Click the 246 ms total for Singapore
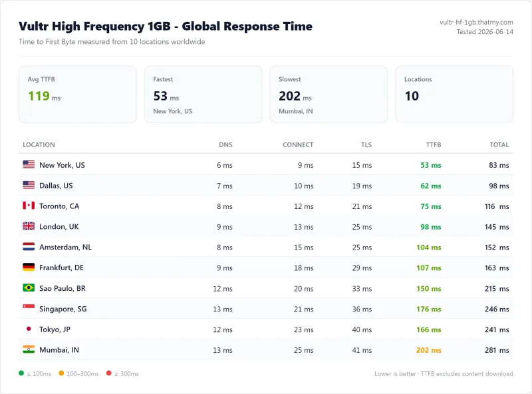This screenshot has width=532, height=394. click(497, 309)
